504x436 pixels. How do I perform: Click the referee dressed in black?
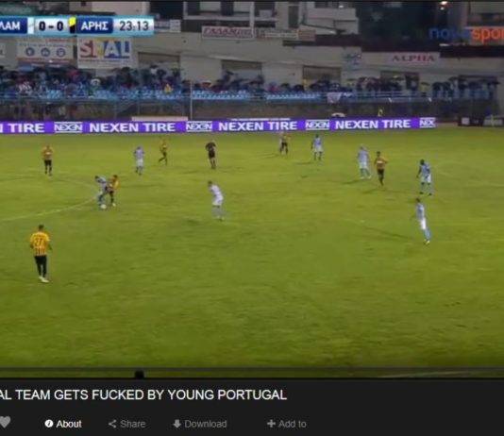tap(210, 154)
